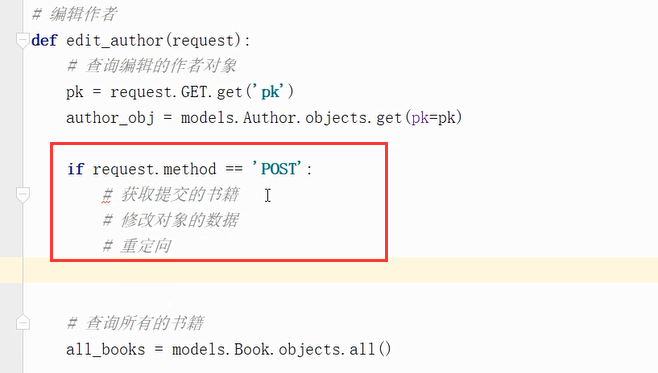Click the 'POST' string literal
The image size is (658, 373).
(277, 169)
